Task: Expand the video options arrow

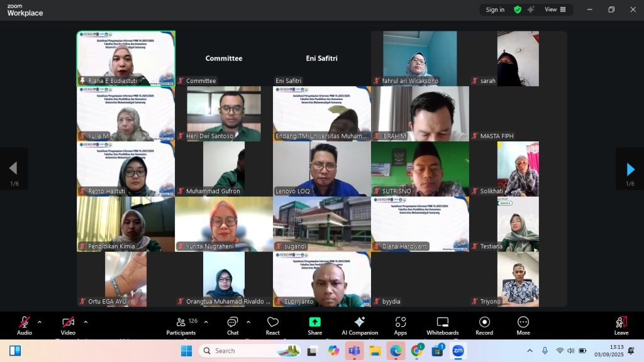Action: [x=86, y=322]
